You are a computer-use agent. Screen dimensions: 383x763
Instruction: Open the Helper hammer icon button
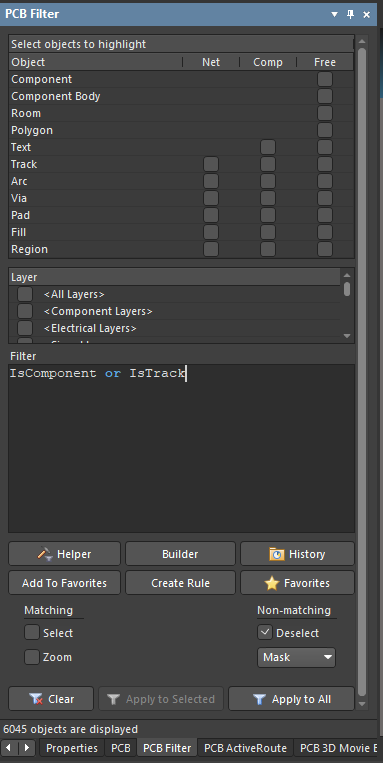[45, 554]
